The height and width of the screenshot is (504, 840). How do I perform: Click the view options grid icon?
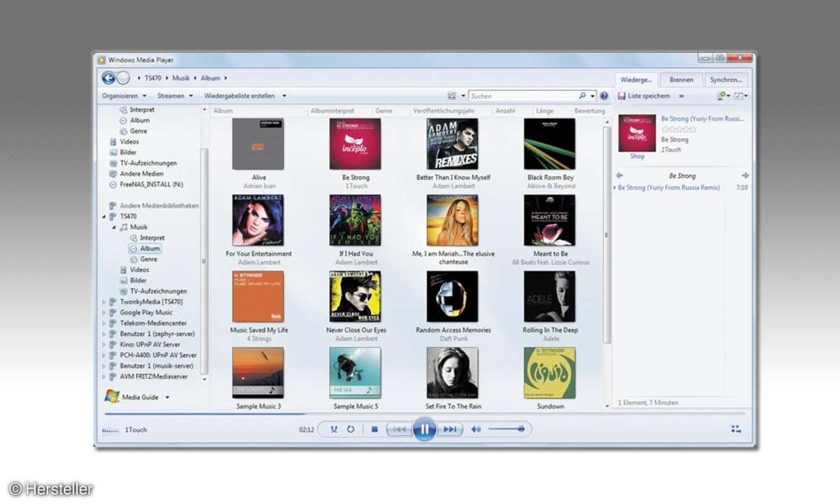pos(451,96)
